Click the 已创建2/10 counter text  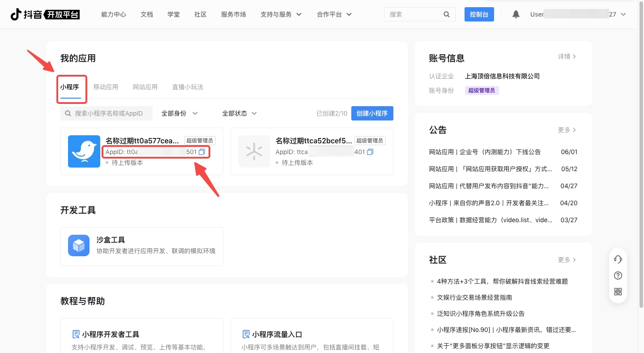click(x=332, y=113)
